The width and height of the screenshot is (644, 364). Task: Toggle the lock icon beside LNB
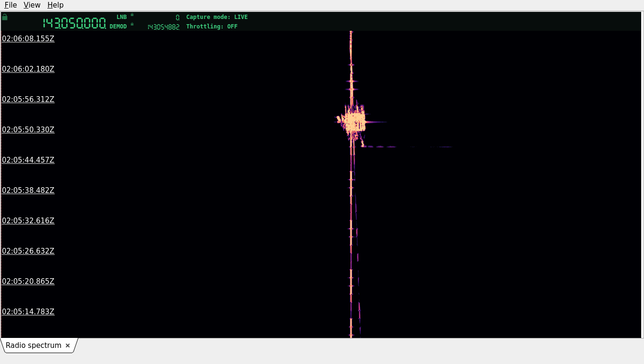(132, 15)
